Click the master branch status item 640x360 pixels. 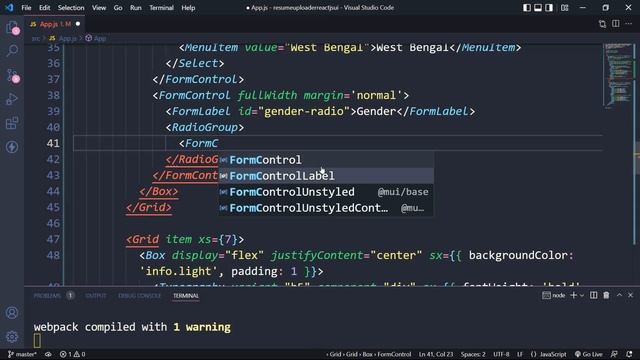(22, 354)
